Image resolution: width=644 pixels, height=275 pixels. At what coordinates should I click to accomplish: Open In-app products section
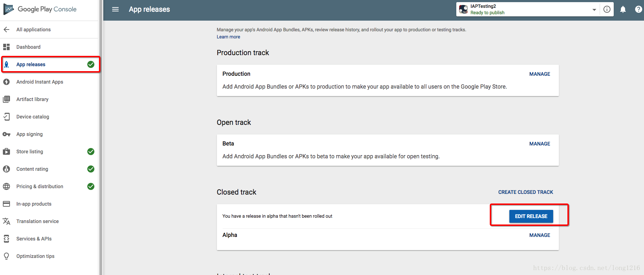tap(34, 204)
